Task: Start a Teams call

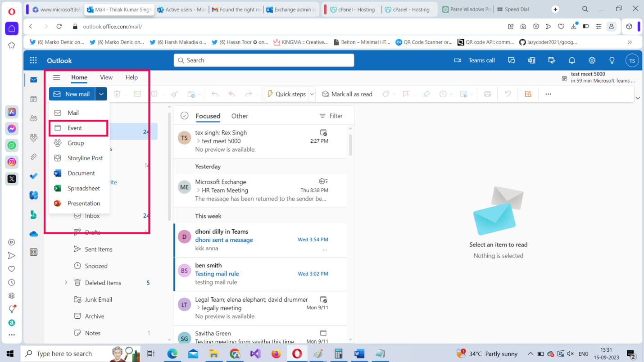Action: (475, 60)
